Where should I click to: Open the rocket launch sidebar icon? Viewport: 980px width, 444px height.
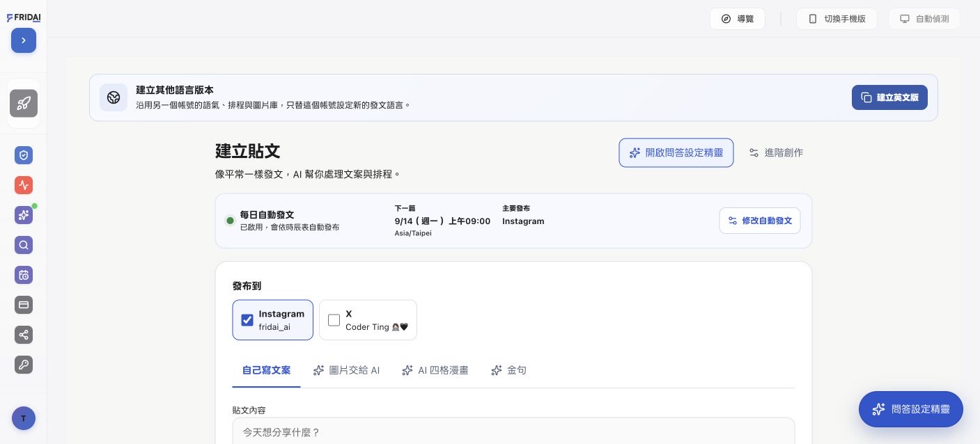(x=24, y=104)
